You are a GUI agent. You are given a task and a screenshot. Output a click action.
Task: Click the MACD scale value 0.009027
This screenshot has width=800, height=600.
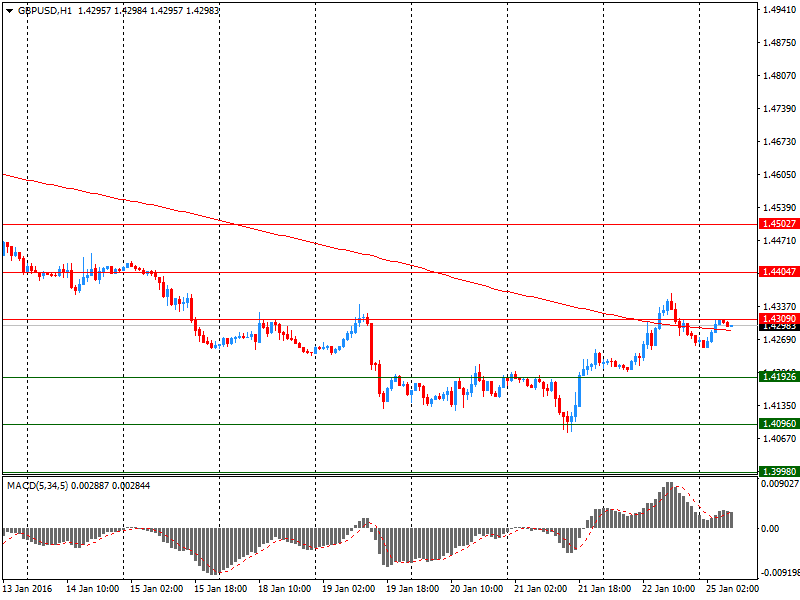point(780,484)
